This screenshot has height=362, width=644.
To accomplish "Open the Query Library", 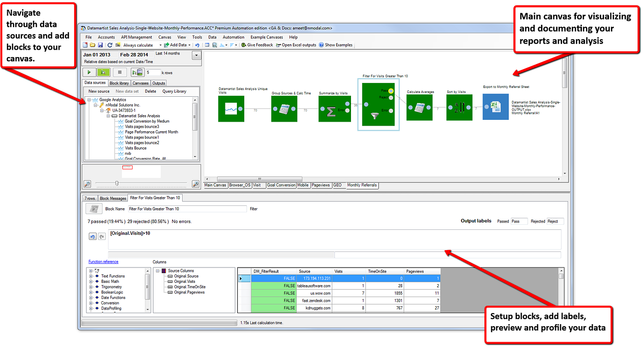I will (174, 91).
